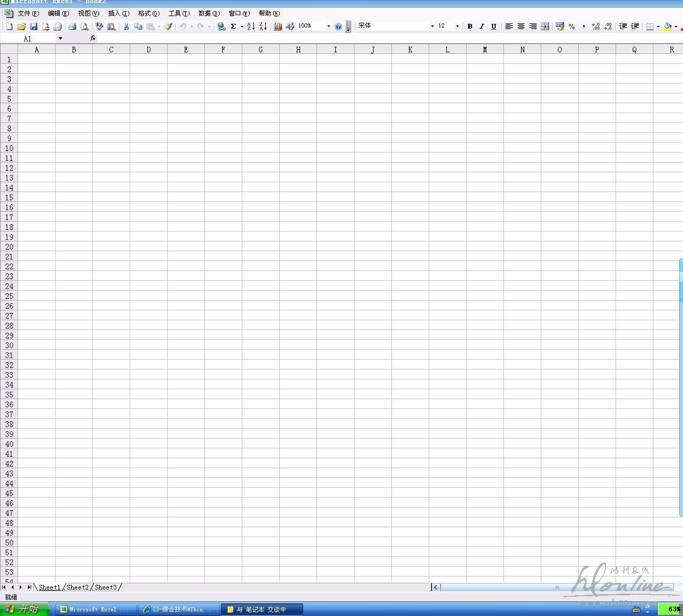Open the 视图 (View) menu

tap(88, 13)
